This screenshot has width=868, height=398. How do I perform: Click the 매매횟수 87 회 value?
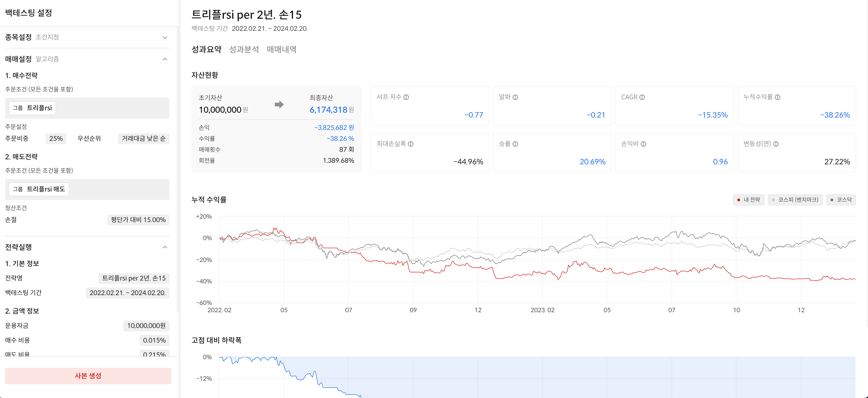(x=346, y=149)
